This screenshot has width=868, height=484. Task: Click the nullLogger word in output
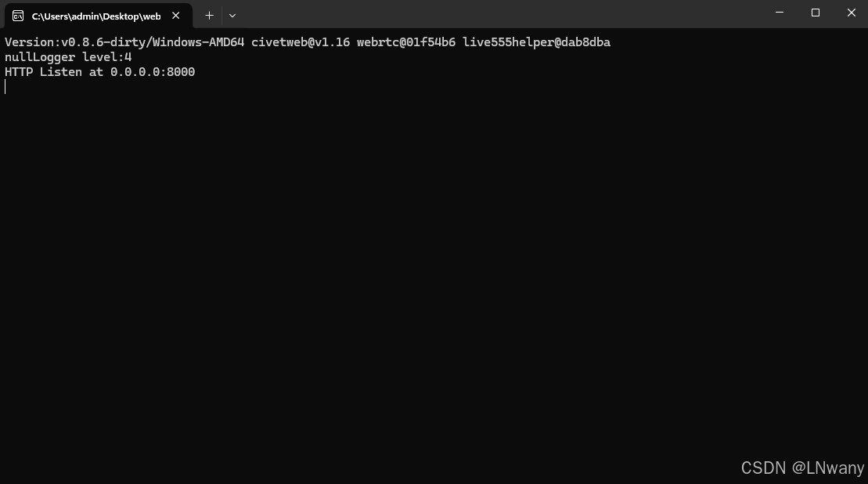[x=40, y=57]
